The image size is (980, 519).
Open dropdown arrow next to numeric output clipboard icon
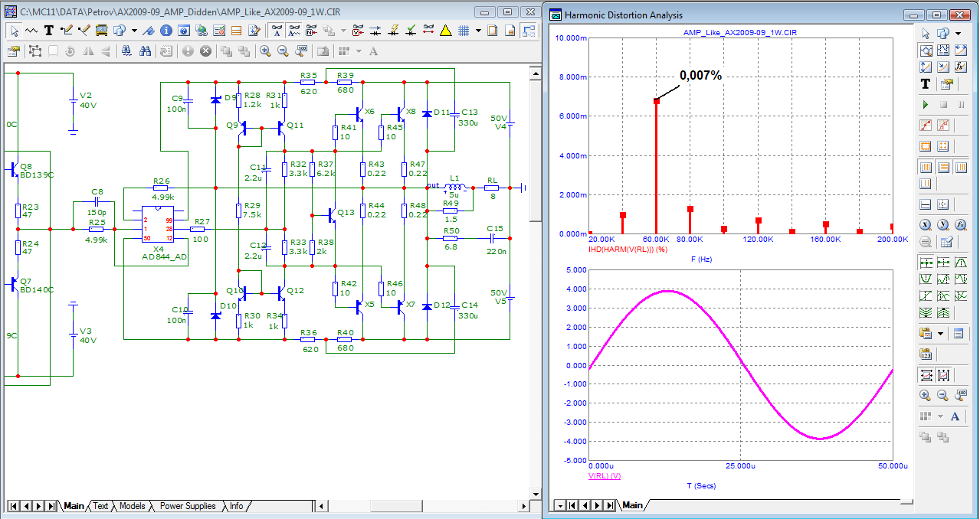point(940,334)
